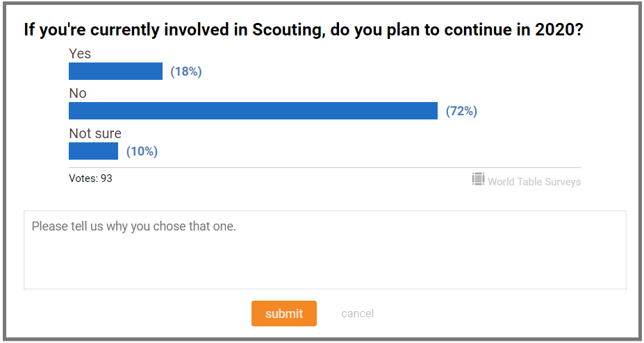Select the long blue No result bar
The width and height of the screenshot is (644, 343).
[253, 111]
